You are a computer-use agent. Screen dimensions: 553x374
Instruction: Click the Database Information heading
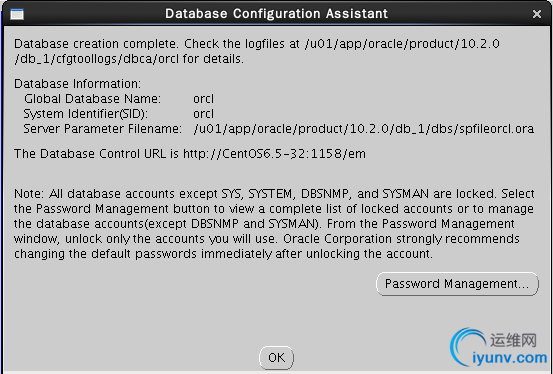[78, 84]
